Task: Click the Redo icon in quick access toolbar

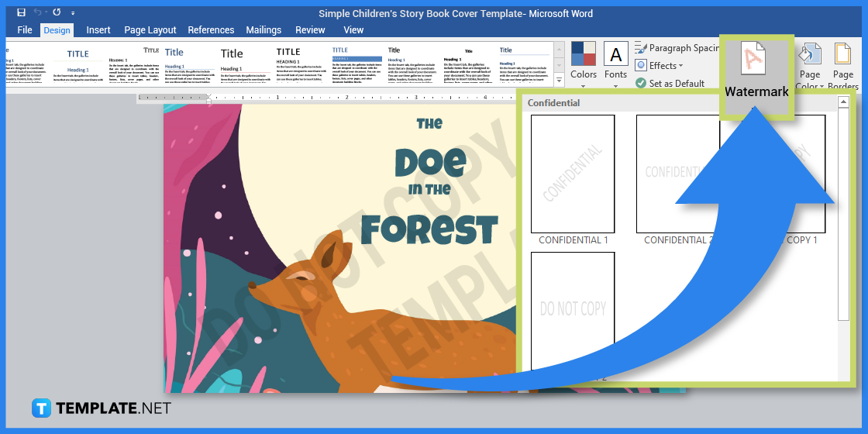Action: pos(57,12)
